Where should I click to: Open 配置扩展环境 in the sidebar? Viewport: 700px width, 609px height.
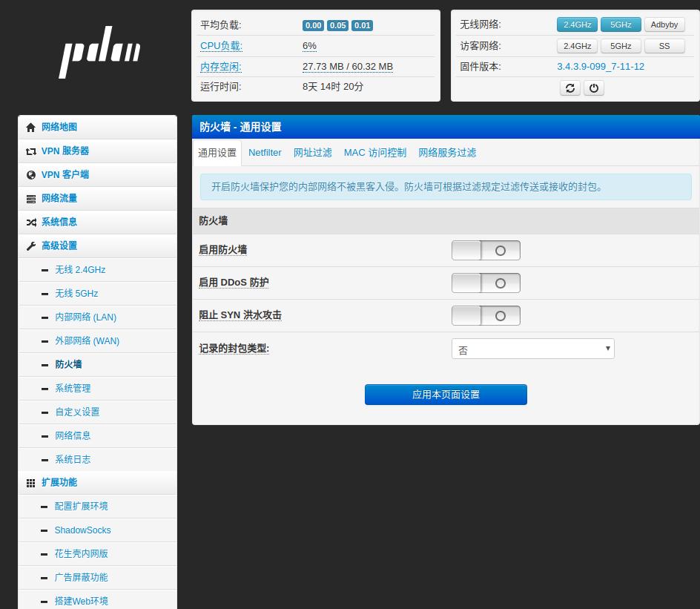[x=97, y=507]
